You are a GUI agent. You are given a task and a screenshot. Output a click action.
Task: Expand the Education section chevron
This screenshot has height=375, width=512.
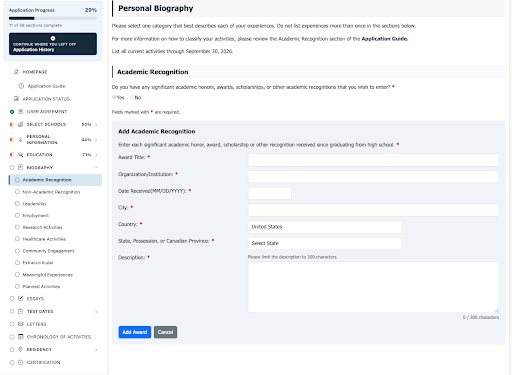pos(96,155)
